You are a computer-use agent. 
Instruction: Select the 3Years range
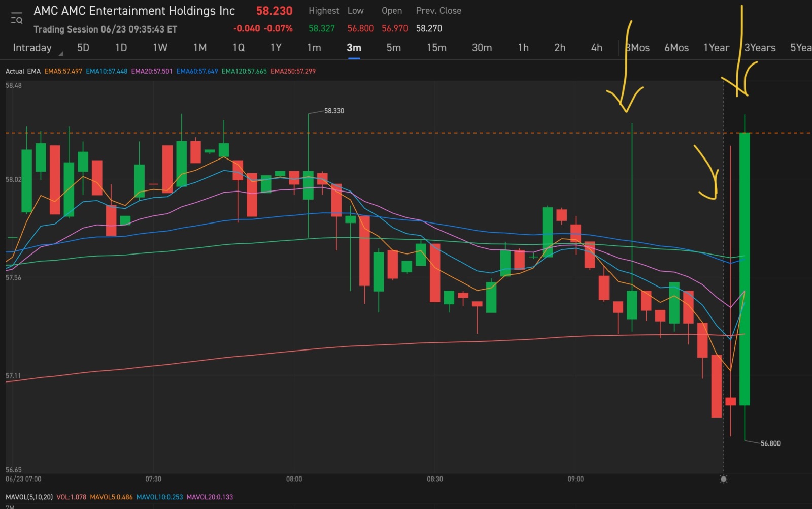pos(760,48)
